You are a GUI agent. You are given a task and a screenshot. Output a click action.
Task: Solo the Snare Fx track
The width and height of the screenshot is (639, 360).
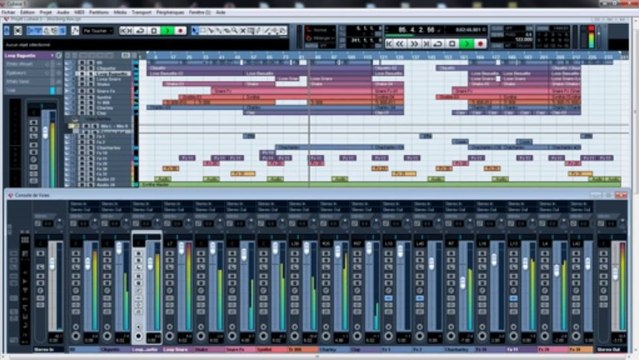tap(90, 91)
